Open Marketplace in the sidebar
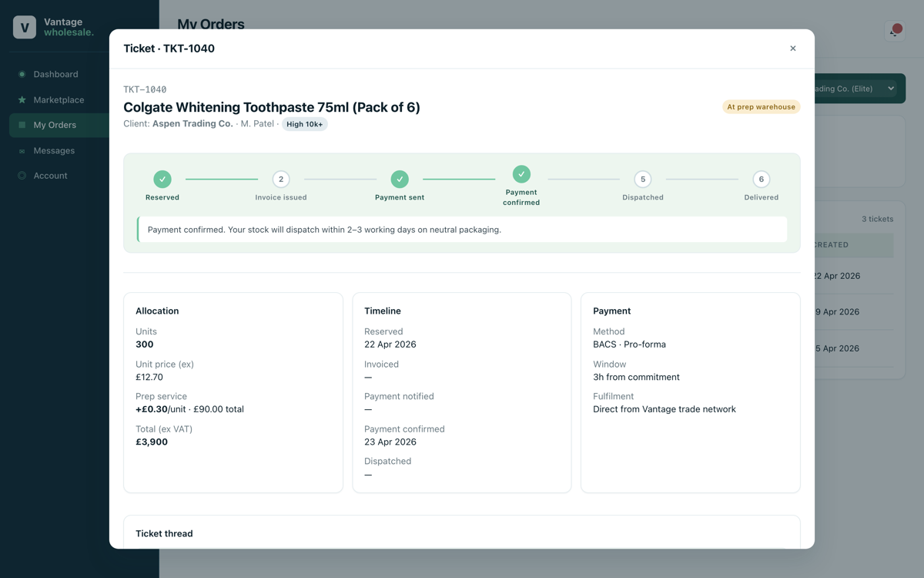Screen dimensions: 924x578 click(x=59, y=99)
